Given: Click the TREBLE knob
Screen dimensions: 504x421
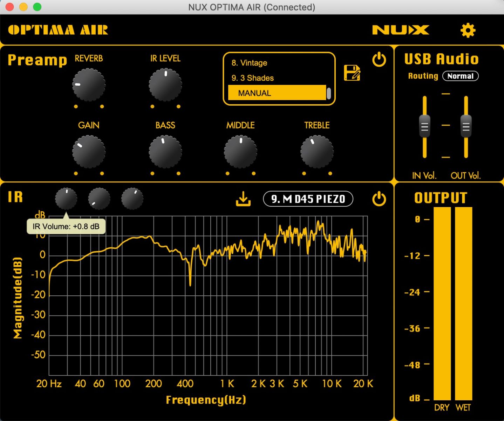Looking at the screenshot, I should tap(317, 152).
